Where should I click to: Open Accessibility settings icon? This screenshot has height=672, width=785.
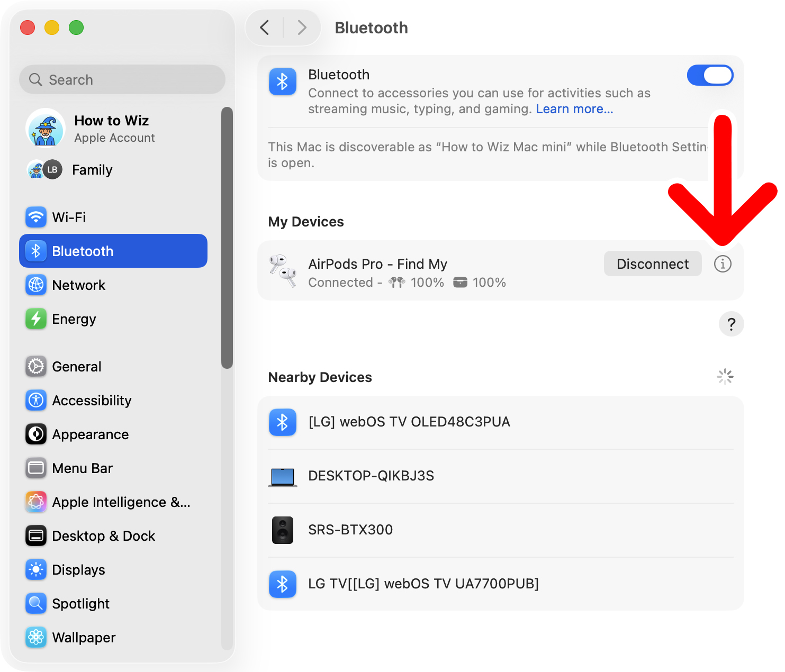point(35,400)
